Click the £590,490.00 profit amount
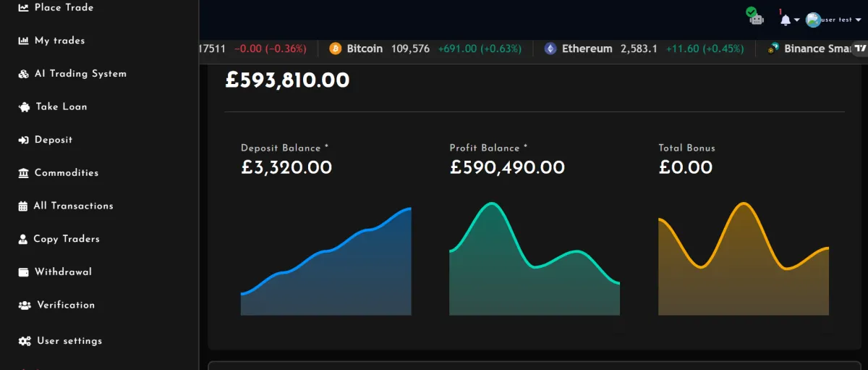 (507, 168)
